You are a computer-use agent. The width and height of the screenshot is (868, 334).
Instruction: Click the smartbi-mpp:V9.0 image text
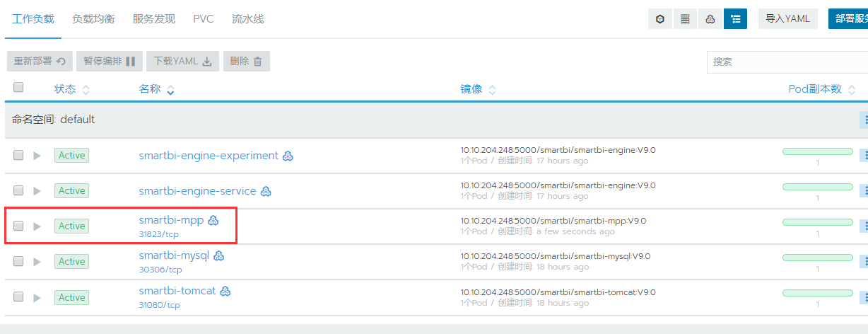(553, 220)
